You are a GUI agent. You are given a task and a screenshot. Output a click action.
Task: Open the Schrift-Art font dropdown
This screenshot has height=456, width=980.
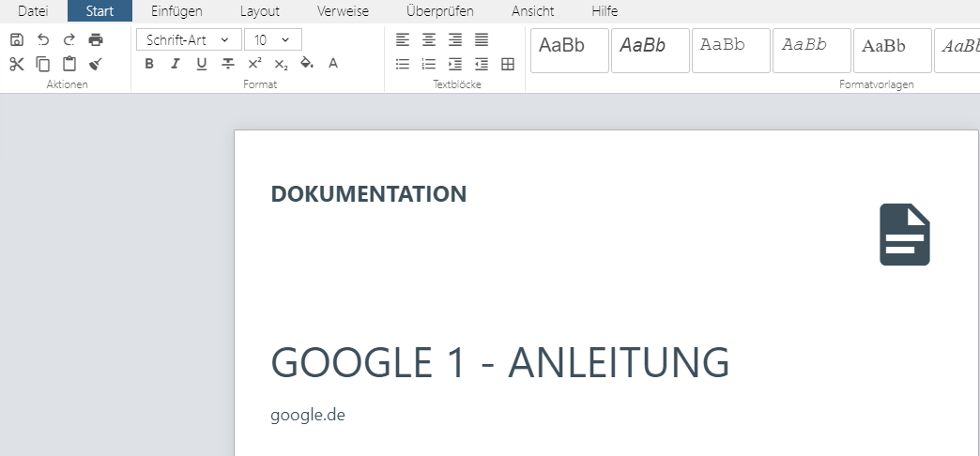pos(189,40)
